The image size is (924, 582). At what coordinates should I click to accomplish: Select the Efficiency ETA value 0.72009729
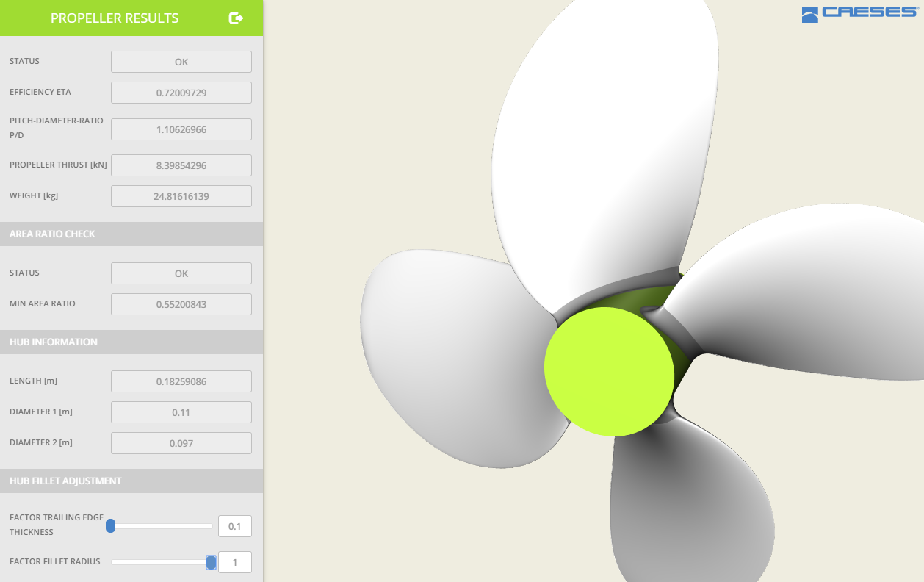click(x=181, y=93)
